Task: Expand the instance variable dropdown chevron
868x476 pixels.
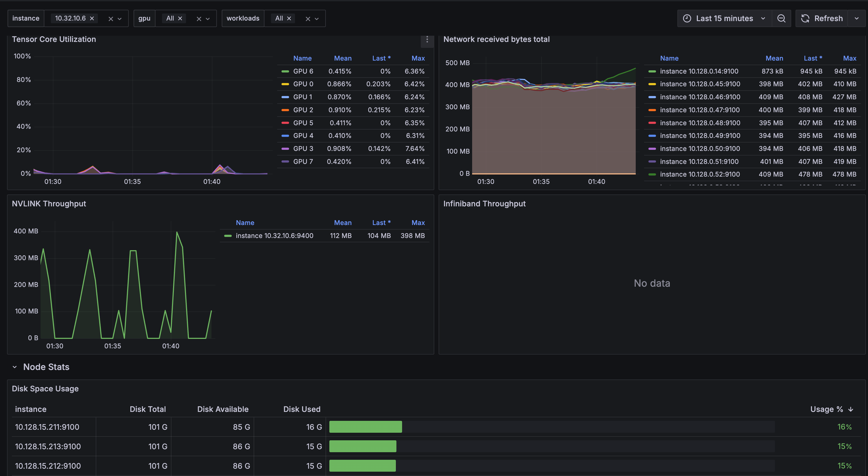Action: point(120,19)
